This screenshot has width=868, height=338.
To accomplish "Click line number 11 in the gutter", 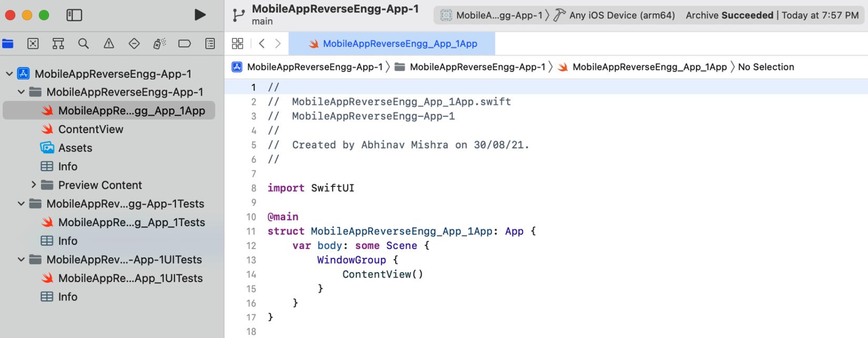I will tap(251, 231).
